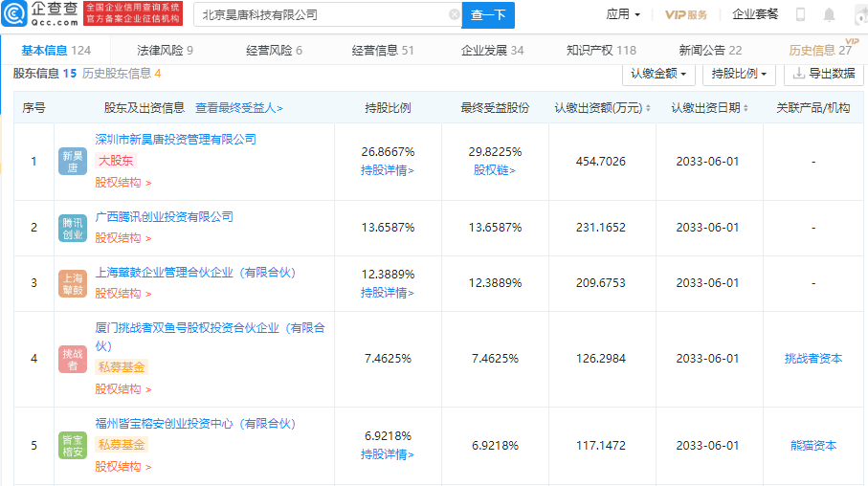Switch to the 基本信息 tab

56,51
